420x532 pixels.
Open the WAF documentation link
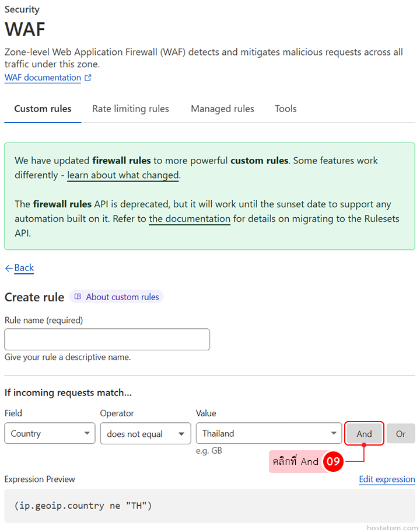tap(43, 78)
